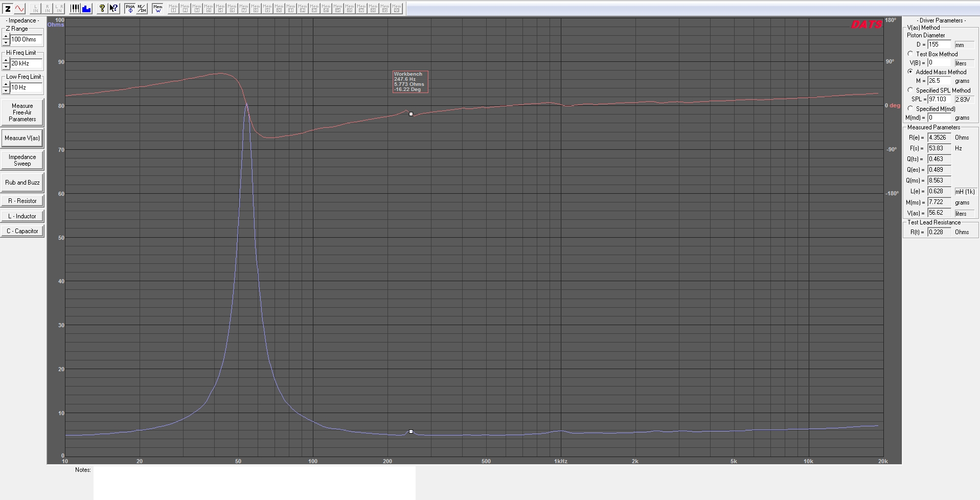980x500 pixels.
Task: Click the R IN right input icon
Action: (48, 8)
